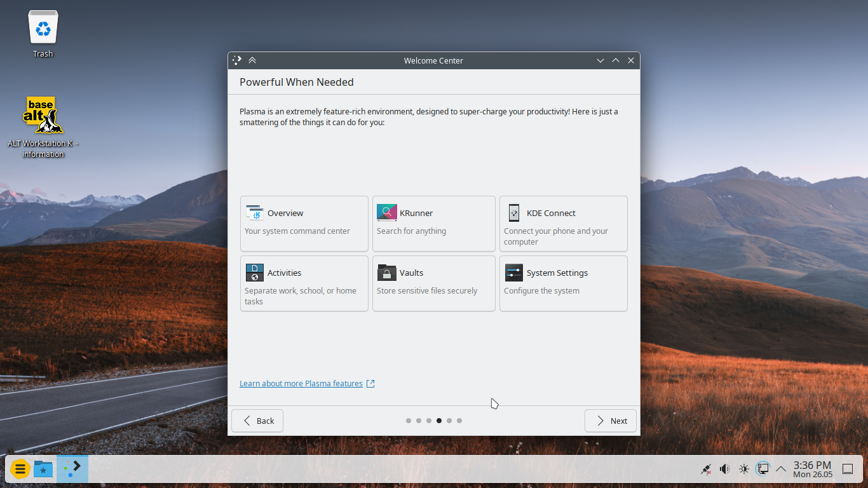The width and height of the screenshot is (868, 488).
Task: Launch the KRunner feature card
Action: click(434, 224)
